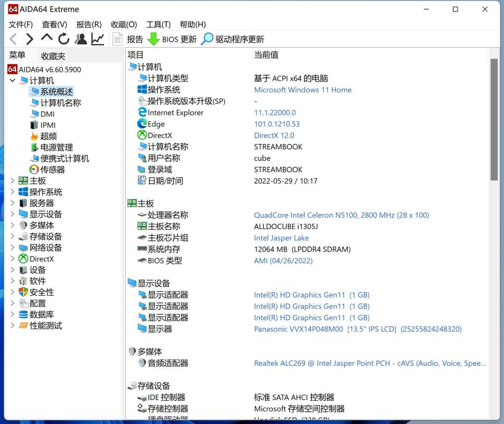Open the 报告(R) menu
This screenshot has width=504, height=424.
tap(89, 24)
